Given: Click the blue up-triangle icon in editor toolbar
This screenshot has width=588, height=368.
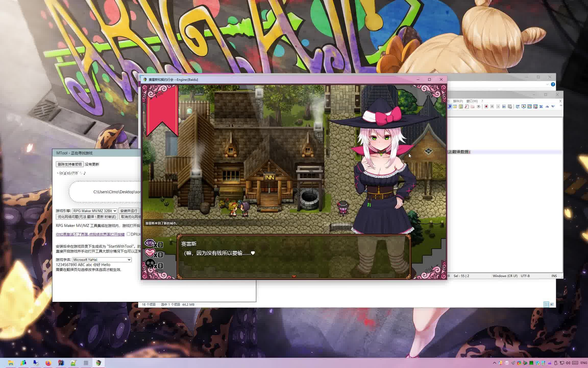Looking at the screenshot, I should tap(547, 107).
